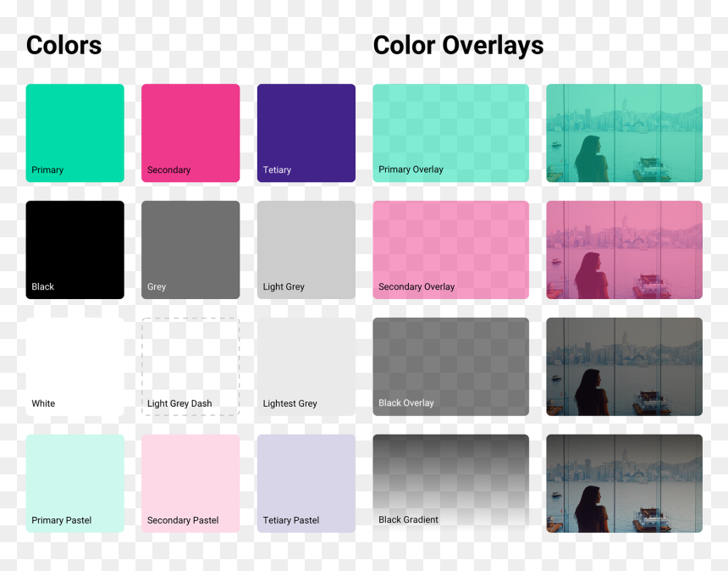Choose the Tetiary purple swatch
The height and width of the screenshot is (571, 728).
coord(306,133)
